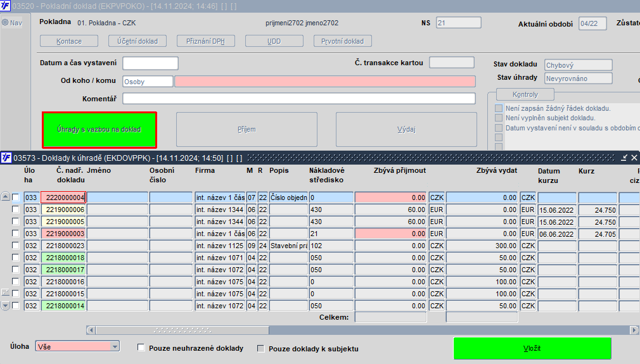Click the NS field showing 21
This screenshot has width=640, height=364.
[x=458, y=23]
